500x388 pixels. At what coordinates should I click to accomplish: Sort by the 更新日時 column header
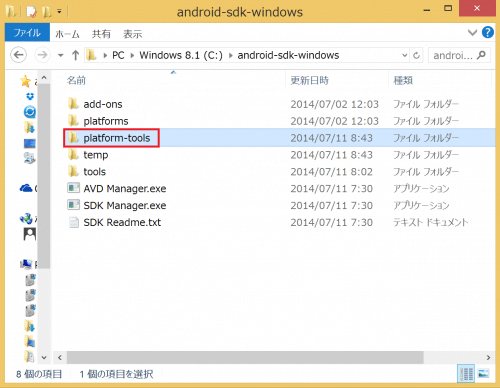pos(309,80)
